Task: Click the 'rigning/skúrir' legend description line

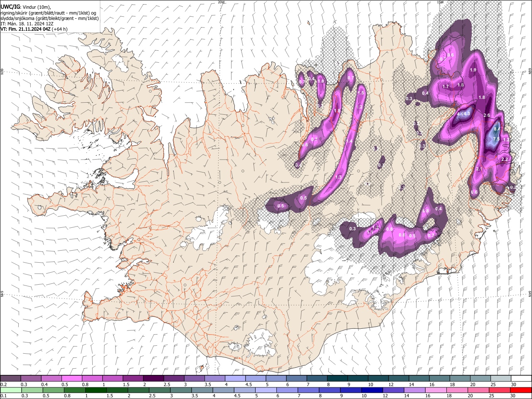Action: [48, 13]
